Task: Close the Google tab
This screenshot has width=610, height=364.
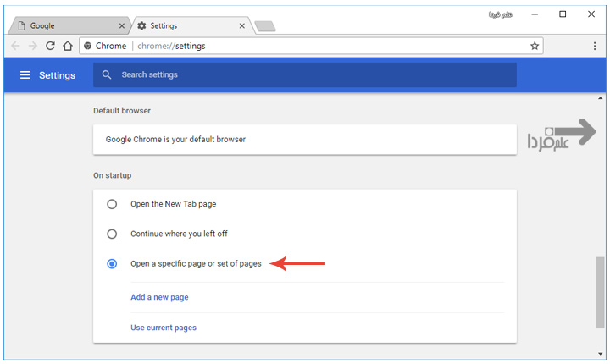Action: 122,26
